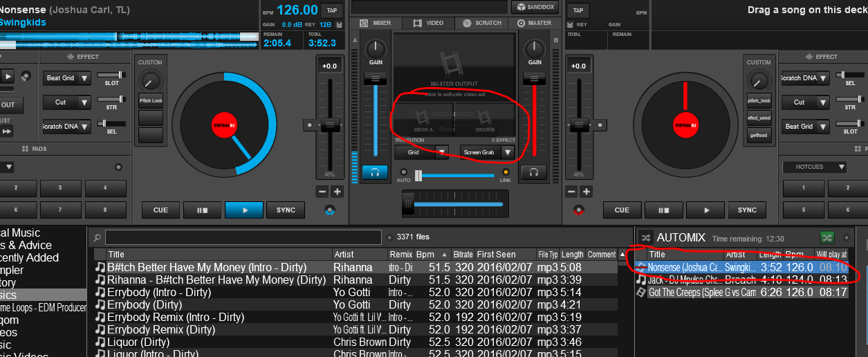Switch to the MASTER tab
This screenshot has width=868, height=357.
[533, 23]
